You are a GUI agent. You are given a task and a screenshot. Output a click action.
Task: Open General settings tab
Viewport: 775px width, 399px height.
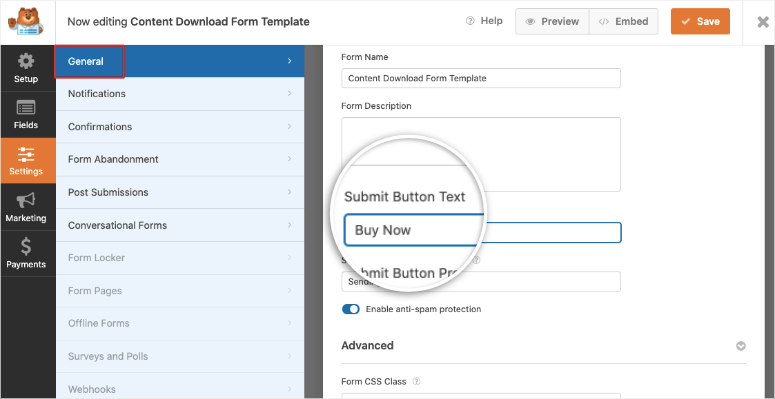(x=180, y=61)
